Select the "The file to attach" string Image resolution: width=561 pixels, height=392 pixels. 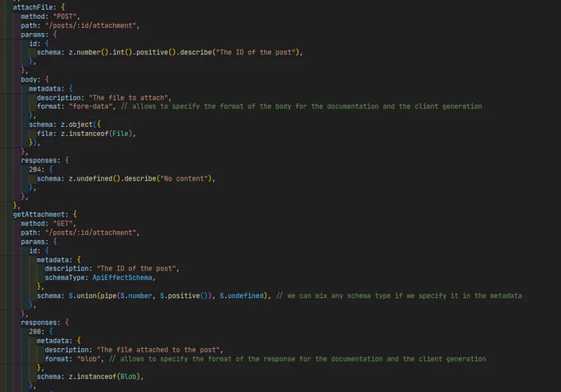pyautogui.click(x=128, y=97)
